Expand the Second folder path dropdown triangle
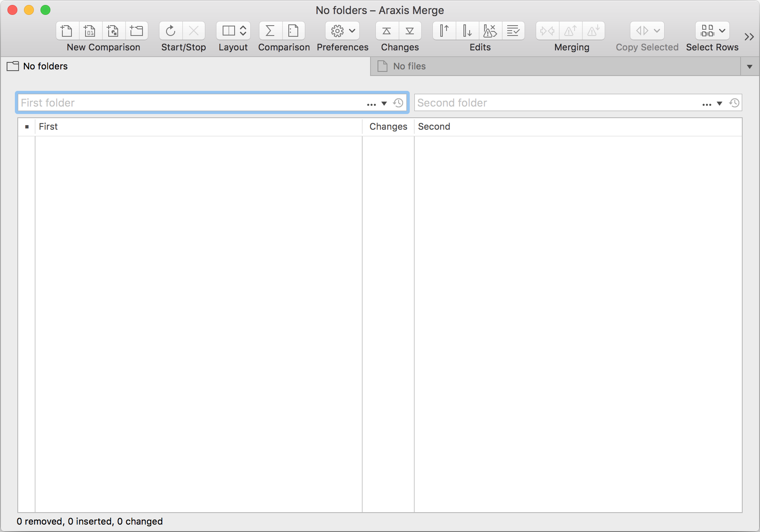Image resolution: width=760 pixels, height=532 pixels. coord(720,103)
